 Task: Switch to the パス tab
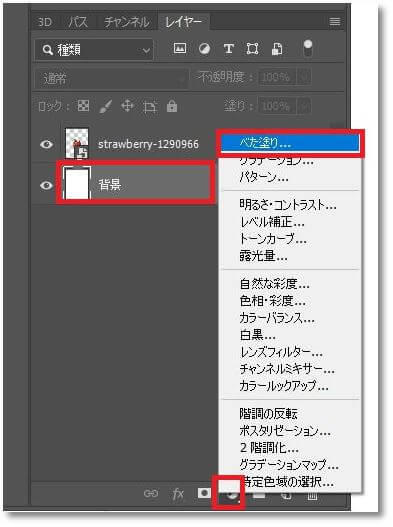(x=78, y=22)
